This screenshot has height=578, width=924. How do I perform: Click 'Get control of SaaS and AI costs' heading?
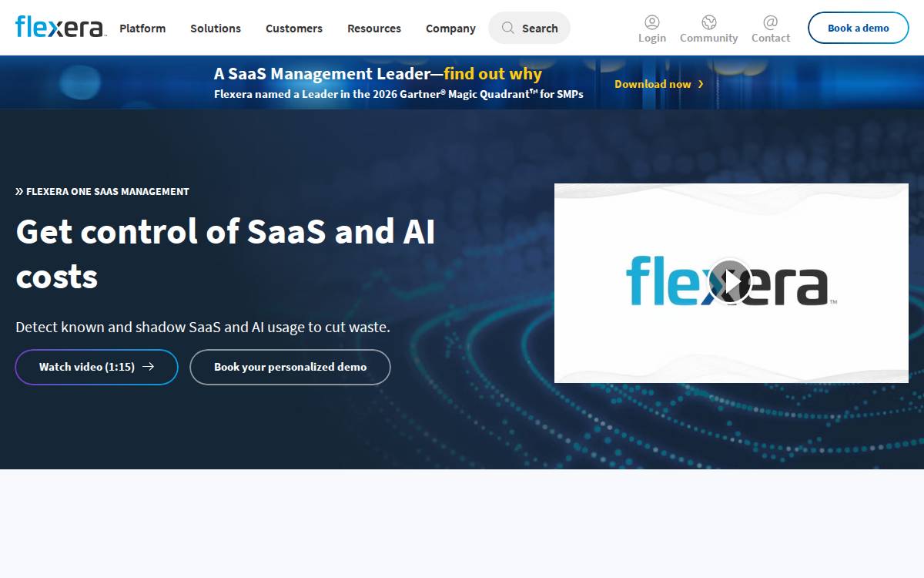(226, 254)
